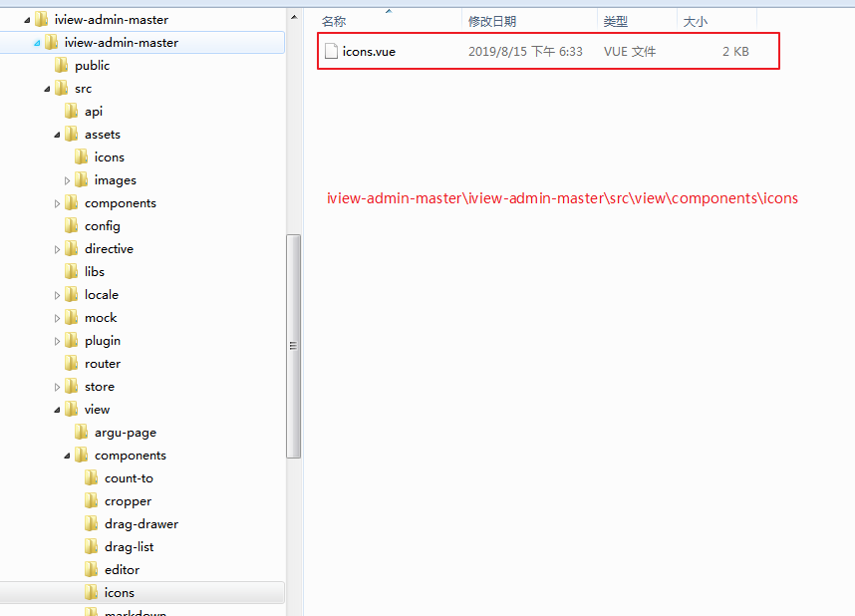The height and width of the screenshot is (616, 855).
Task: Select the cropper folder label
Action: (x=129, y=501)
